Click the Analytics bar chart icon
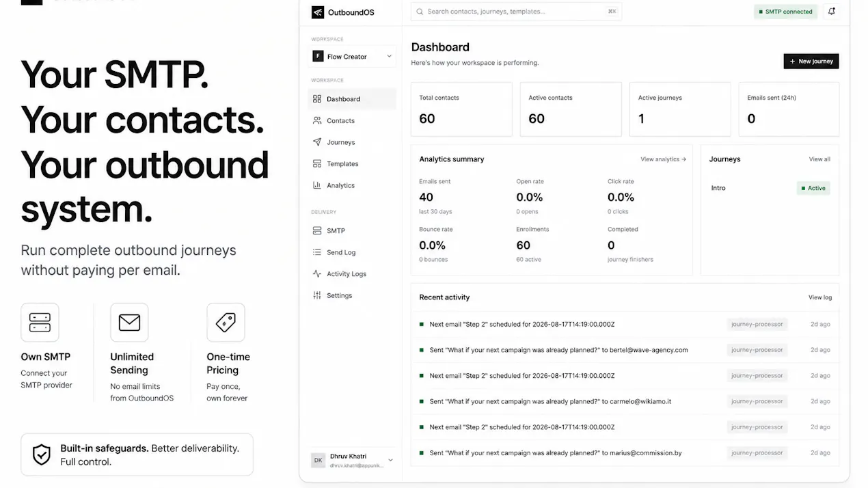Viewport: 868px width, 488px height. [317, 185]
